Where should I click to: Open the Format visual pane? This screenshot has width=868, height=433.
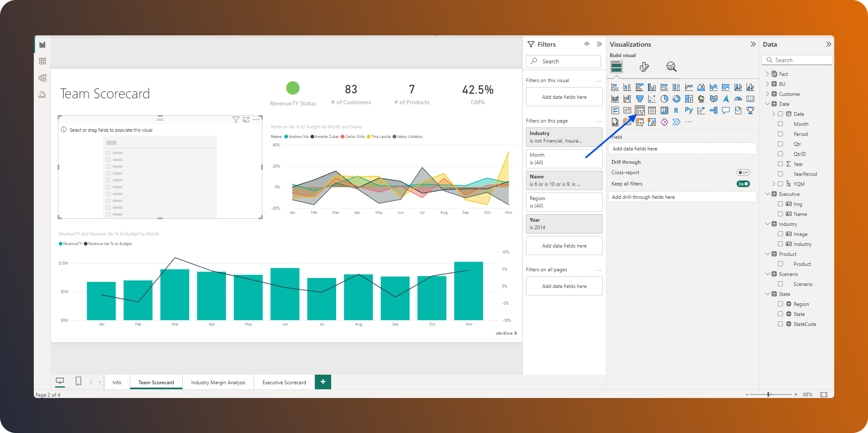644,67
